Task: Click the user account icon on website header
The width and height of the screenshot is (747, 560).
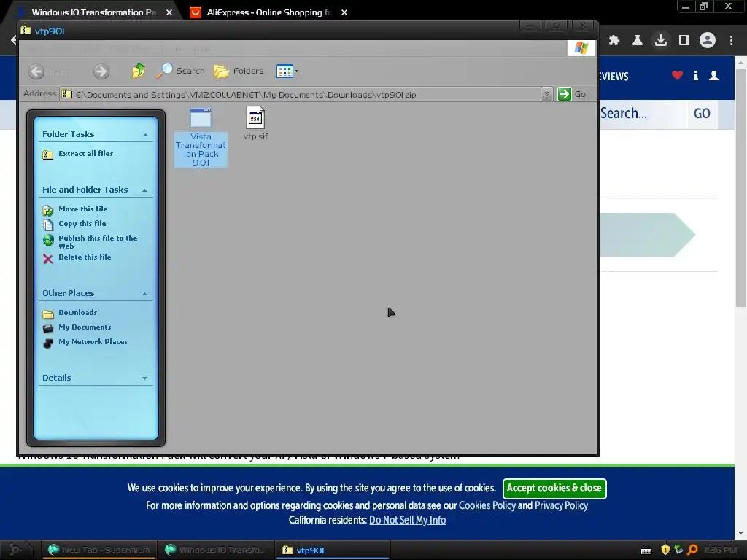Action: (714, 75)
